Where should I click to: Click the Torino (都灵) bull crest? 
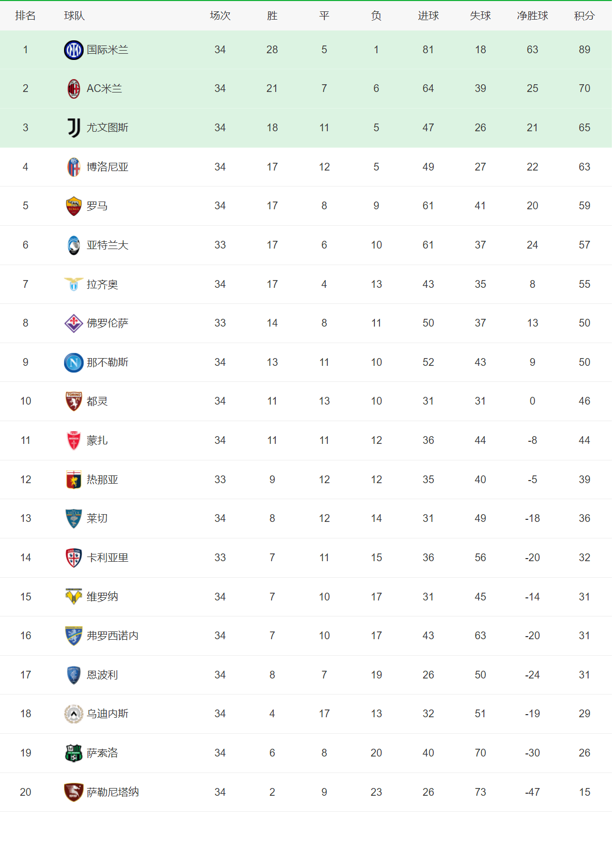pos(74,402)
